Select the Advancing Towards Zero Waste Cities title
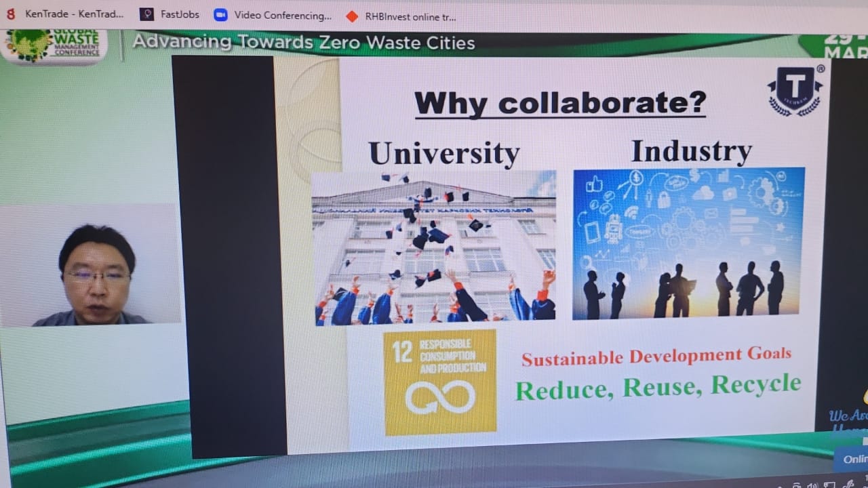 click(304, 43)
